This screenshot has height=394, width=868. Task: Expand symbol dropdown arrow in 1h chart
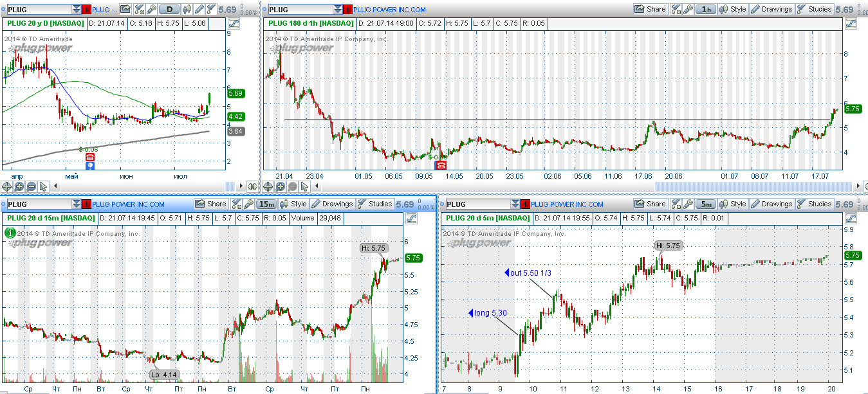338,10
